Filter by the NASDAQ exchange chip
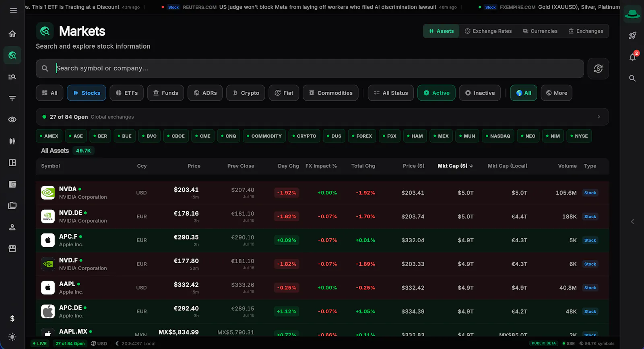 (x=498, y=136)
